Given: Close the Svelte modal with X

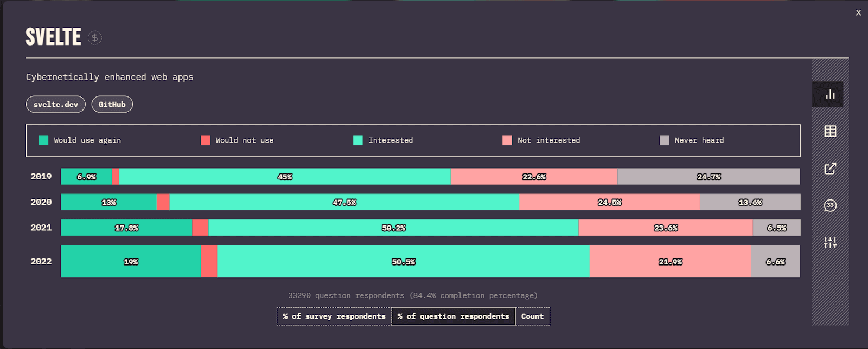Looking at the screenshot, I should pos(858,12).
